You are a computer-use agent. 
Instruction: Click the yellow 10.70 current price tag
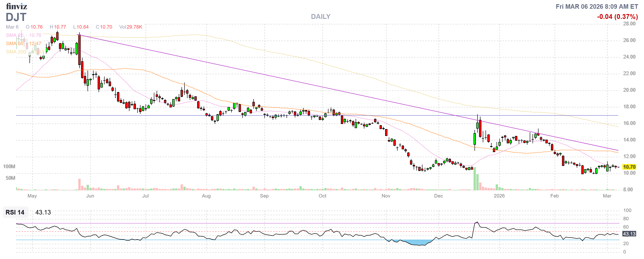pyautogui.click(x=629, y=167)
